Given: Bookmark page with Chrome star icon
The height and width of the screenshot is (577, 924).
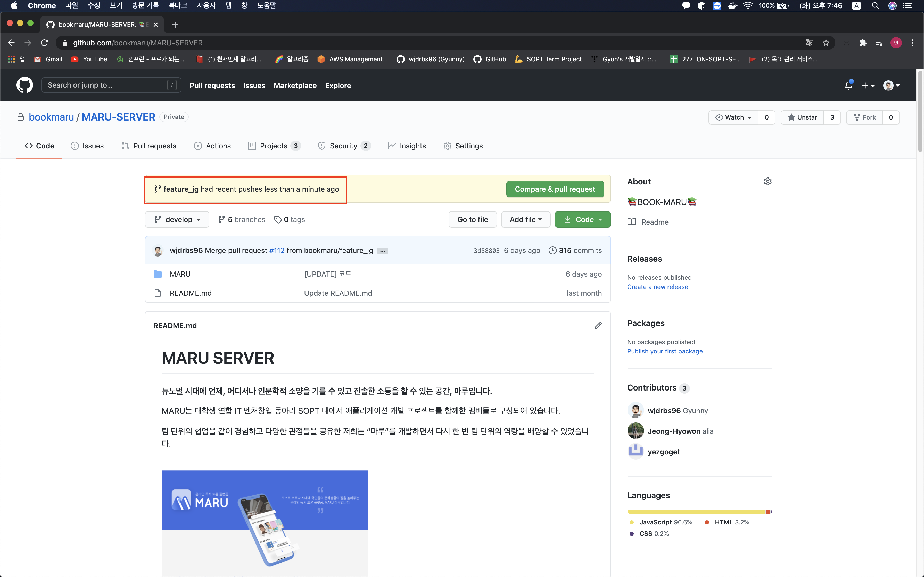Looking at the screenshot, I should (826, 43).
